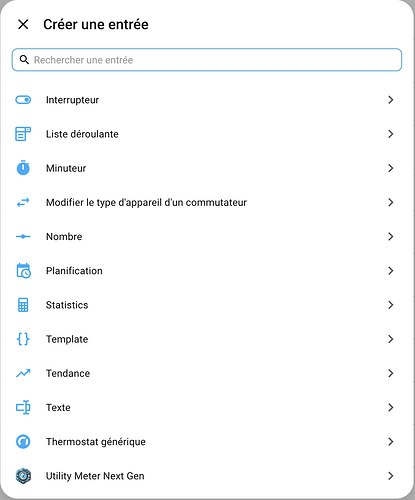Close the Créer une entrée dialog
Screen dimensions: 415x500
(23, 24)
